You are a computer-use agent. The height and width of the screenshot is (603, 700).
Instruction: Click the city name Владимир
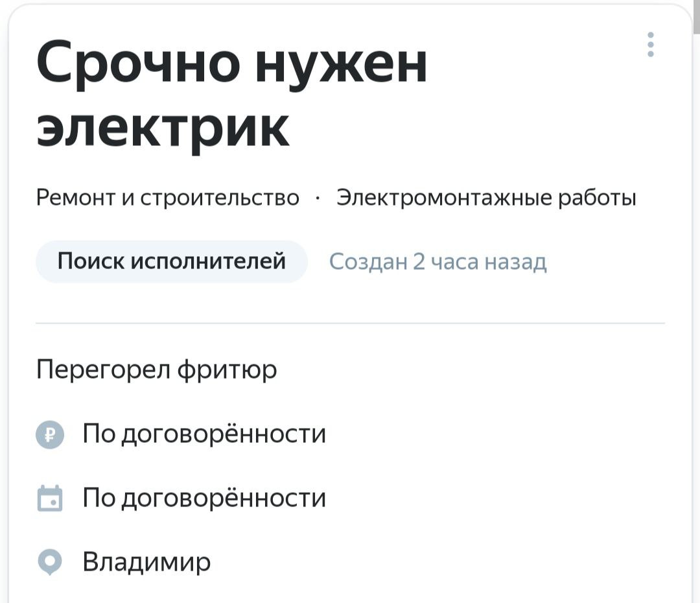tap(146, 562)
